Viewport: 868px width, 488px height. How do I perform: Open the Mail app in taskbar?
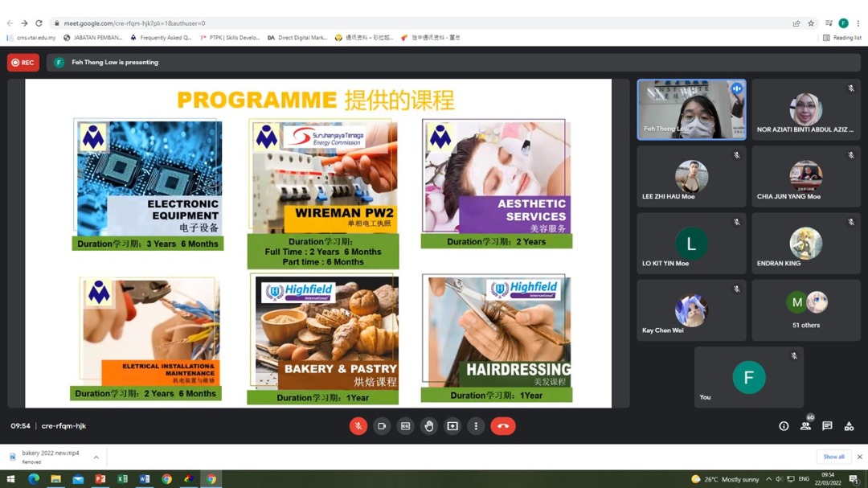tap(77, 479)
